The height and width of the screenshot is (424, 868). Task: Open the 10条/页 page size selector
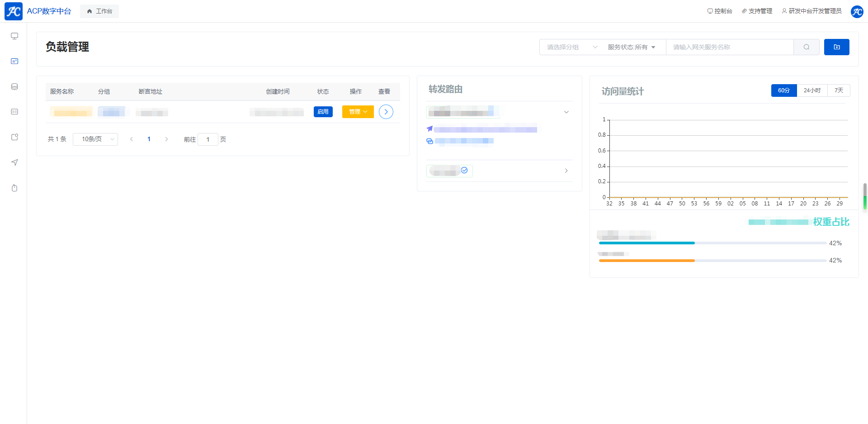click(95, 139)
